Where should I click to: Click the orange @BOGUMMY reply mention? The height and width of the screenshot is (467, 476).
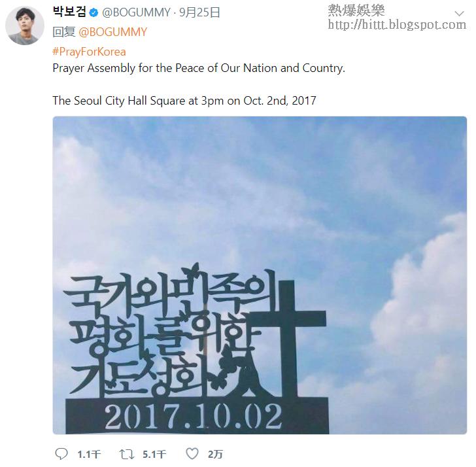click(x=112, y=32)
